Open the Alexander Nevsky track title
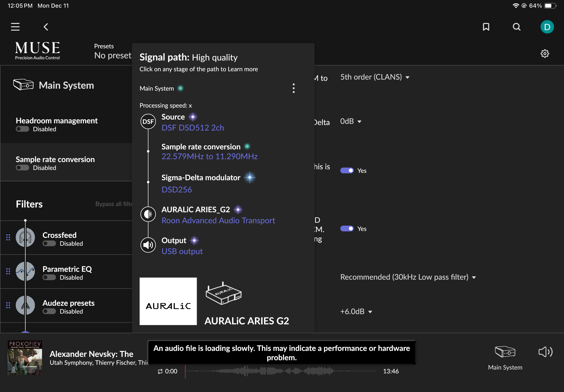 (91, 354)
